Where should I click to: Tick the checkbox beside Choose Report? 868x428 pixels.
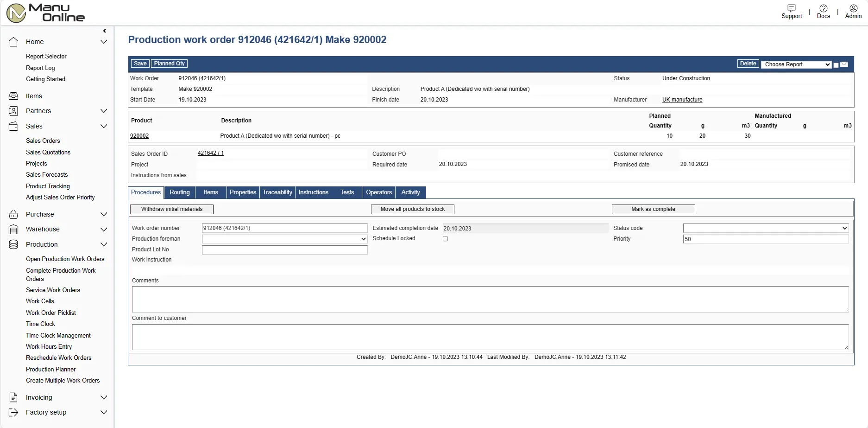[x=836, y=64]
